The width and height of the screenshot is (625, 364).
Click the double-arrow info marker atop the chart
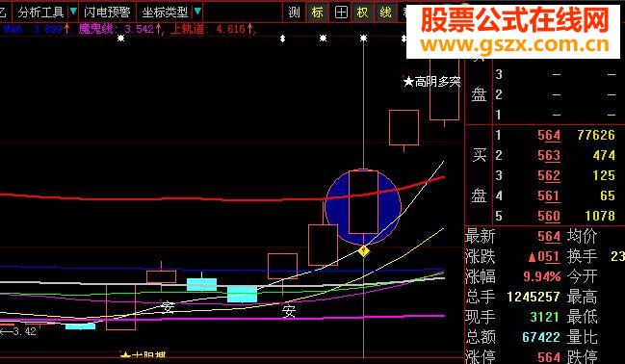point(282,39)
